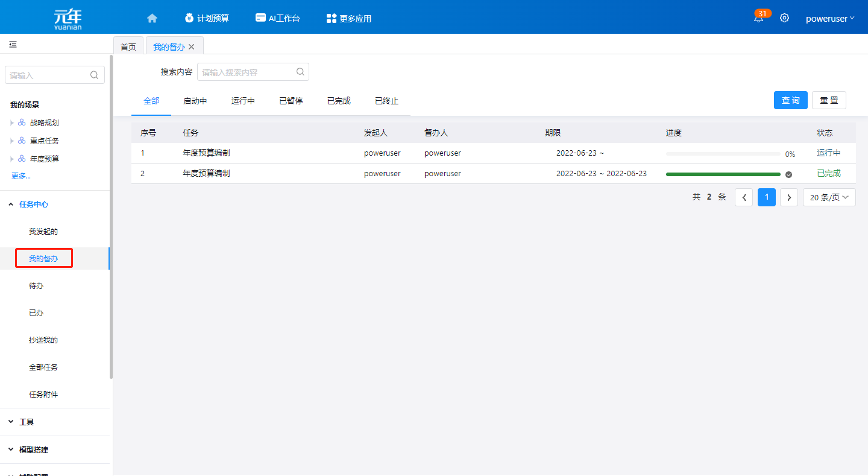Select the 已完成 filter tab
Viewport: 868px width, 476px height.
(339, 101)
